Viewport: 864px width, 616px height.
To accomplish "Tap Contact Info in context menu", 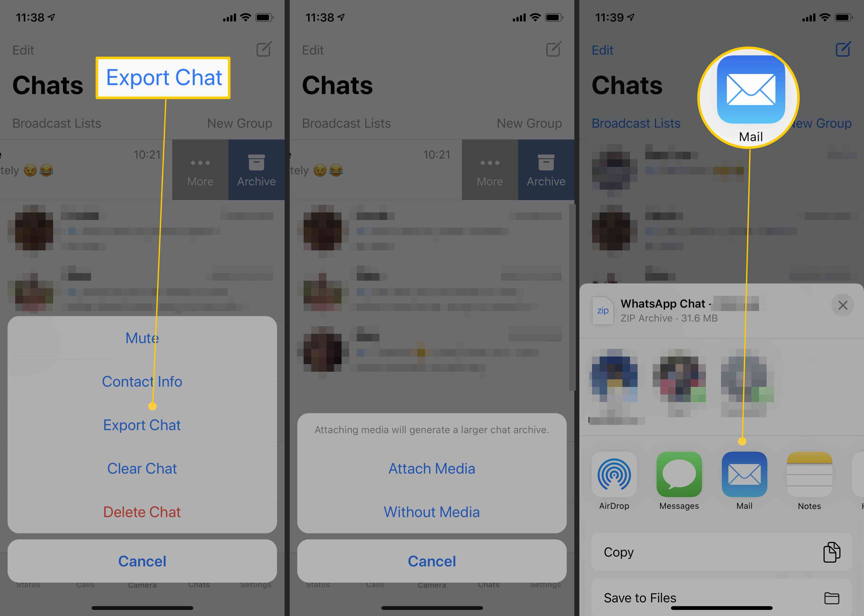I will click(x=142, y=381).
